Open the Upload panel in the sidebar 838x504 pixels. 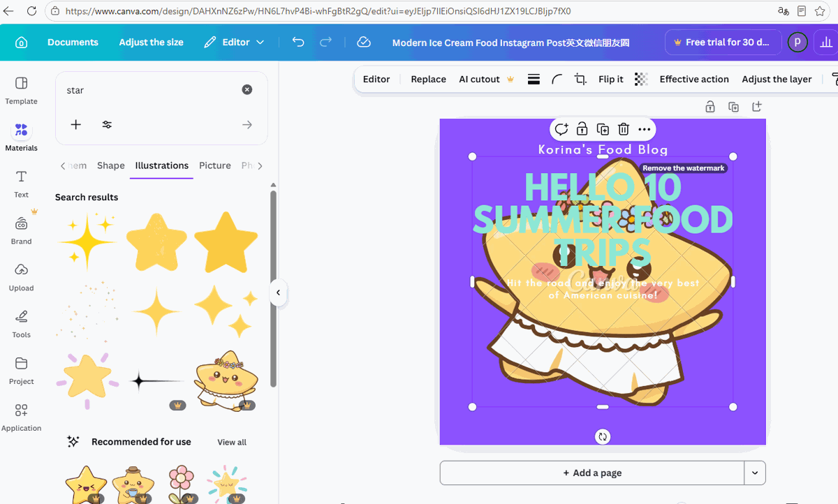point(21,276)
